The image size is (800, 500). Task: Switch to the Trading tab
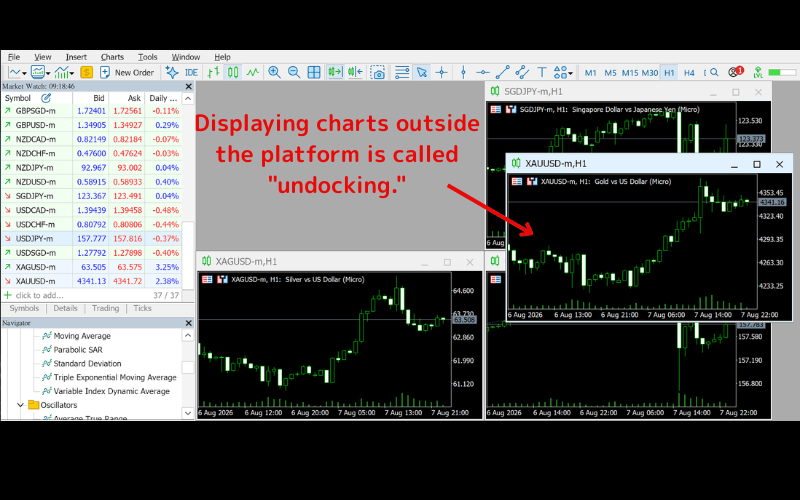click(x=106, y=308)
